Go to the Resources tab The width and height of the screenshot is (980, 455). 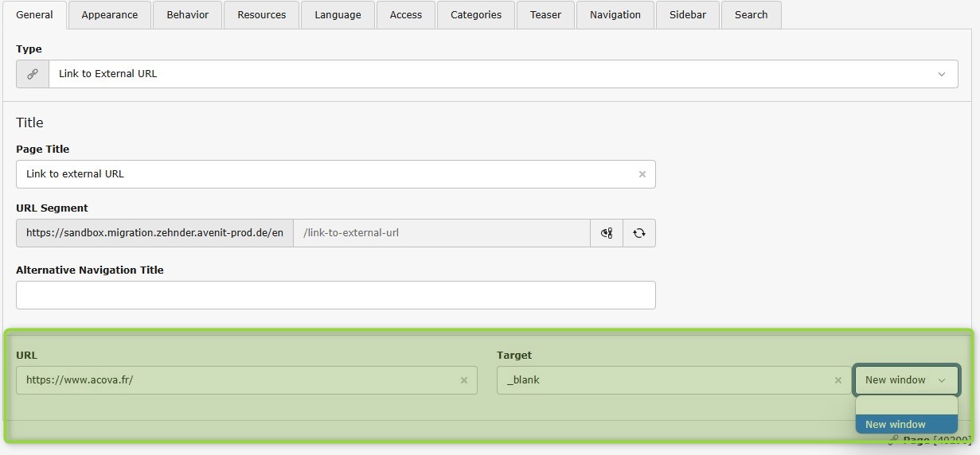261,14
